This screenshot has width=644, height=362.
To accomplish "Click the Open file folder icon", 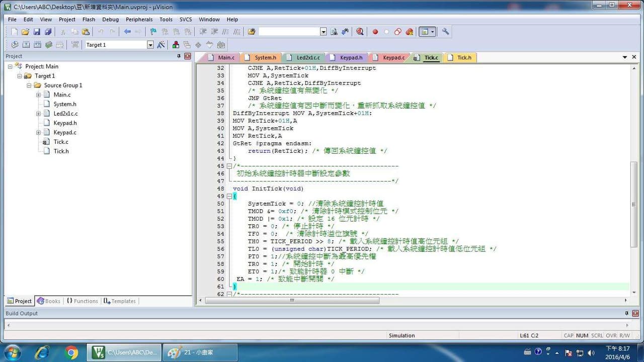I will [25, 32].
